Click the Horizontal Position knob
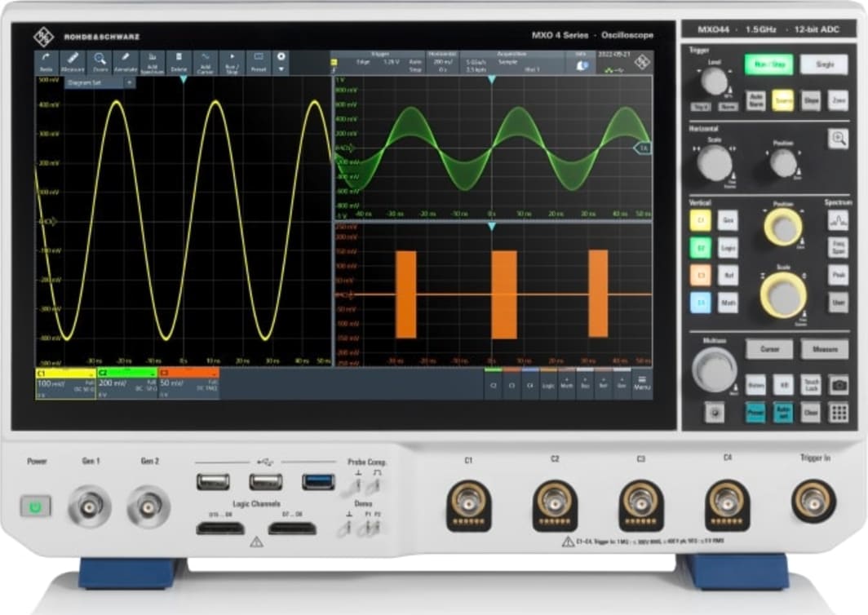Image resolution: width=868 pixels, height=615 pixels. pyautogui.click(x=783, y=163)
